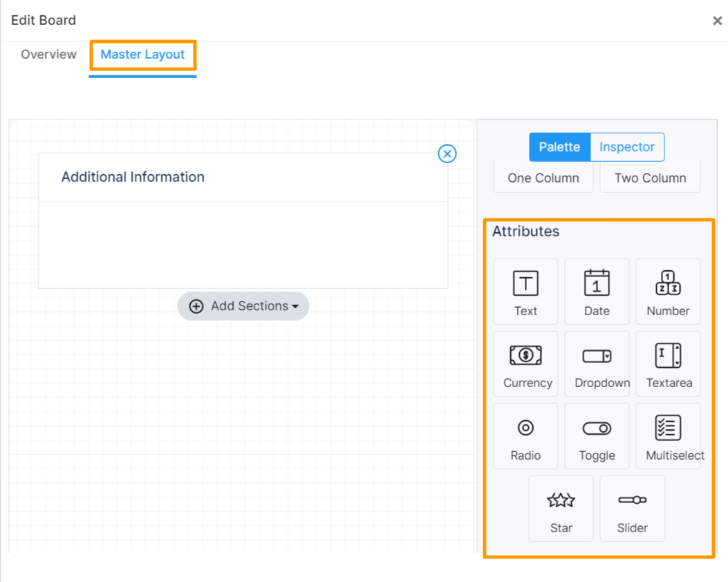This screenshot has width=728, height=582.
Task: Select the One Column layout
Action: (x=543, y=178)
